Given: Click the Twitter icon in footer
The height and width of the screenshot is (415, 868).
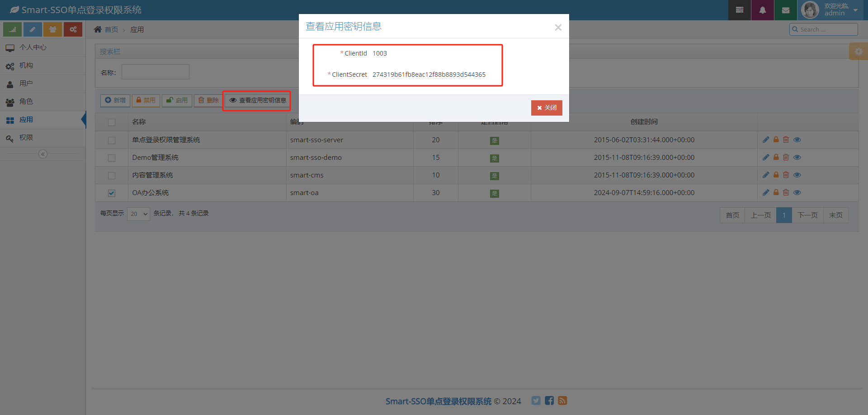Looking at the screenshot, I should (x=536, y=401).
